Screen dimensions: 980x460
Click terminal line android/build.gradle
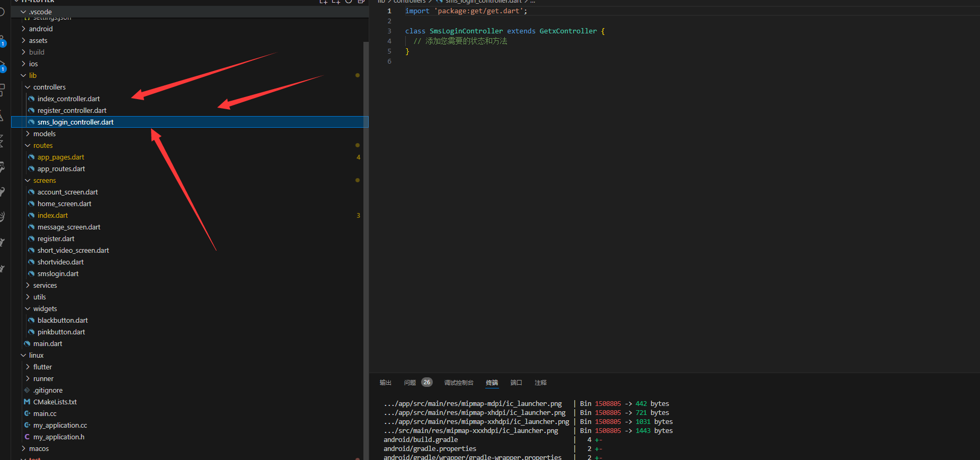click(x=421, y=439)
